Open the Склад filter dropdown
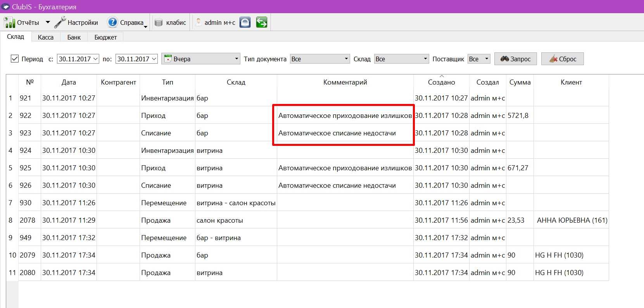 pos(401,59)
